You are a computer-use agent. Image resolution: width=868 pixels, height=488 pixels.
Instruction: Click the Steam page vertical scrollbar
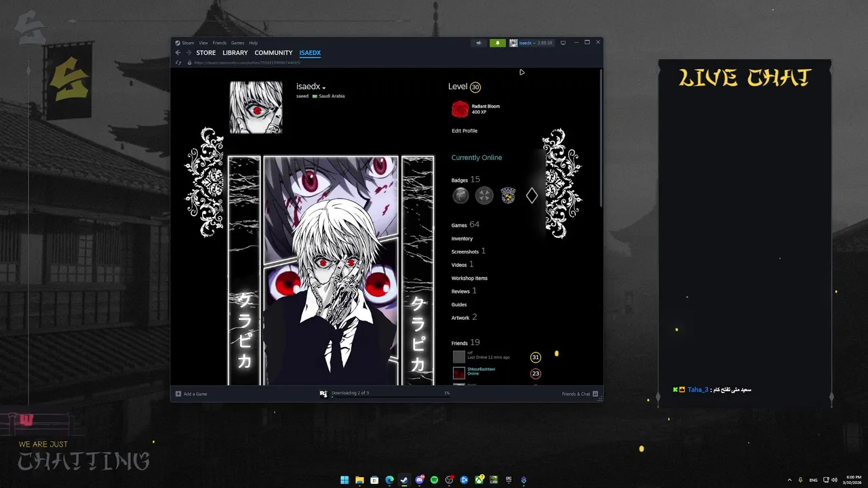point(601,137)
